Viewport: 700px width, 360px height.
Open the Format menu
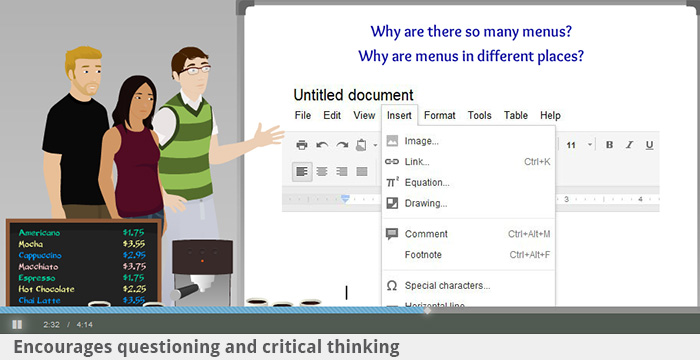(x=440, y=115)
